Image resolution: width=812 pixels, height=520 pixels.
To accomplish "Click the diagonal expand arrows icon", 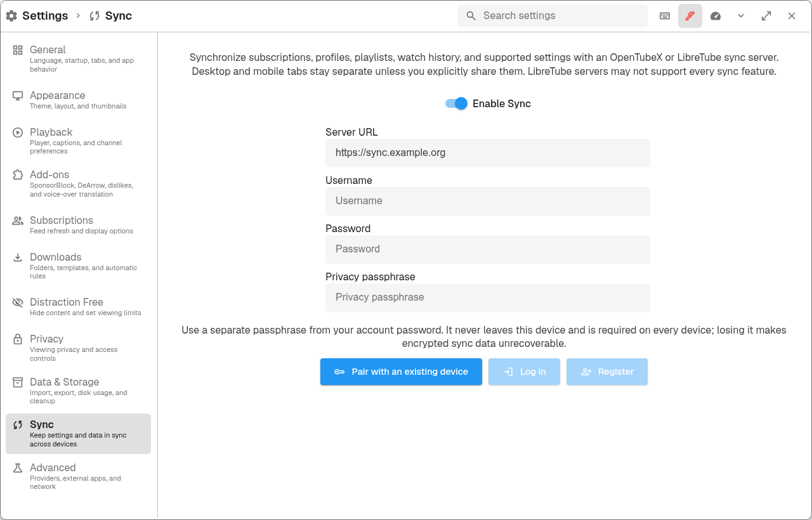I will pos(766,16).
